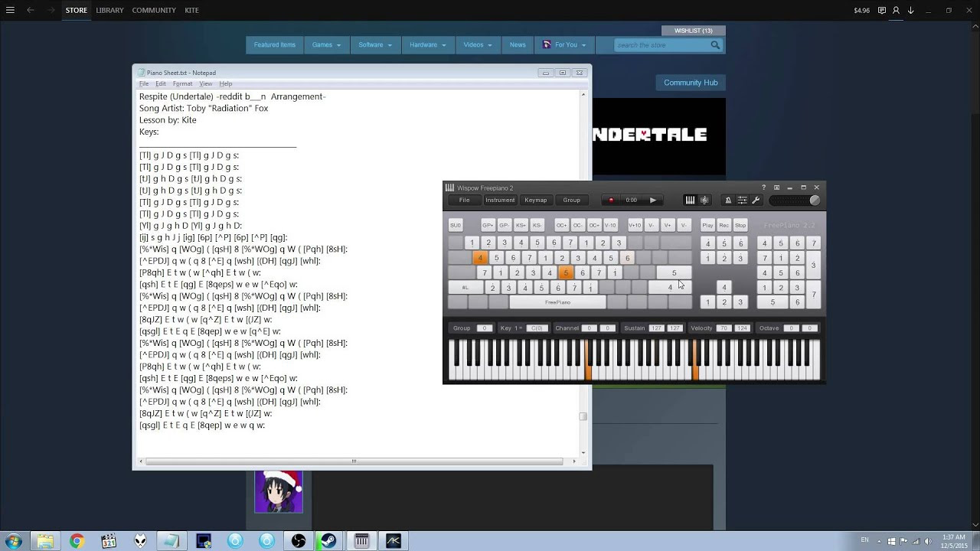Open Steam LIBRARY tab
This screenshot has height=551, width=980.
point(109,11)
